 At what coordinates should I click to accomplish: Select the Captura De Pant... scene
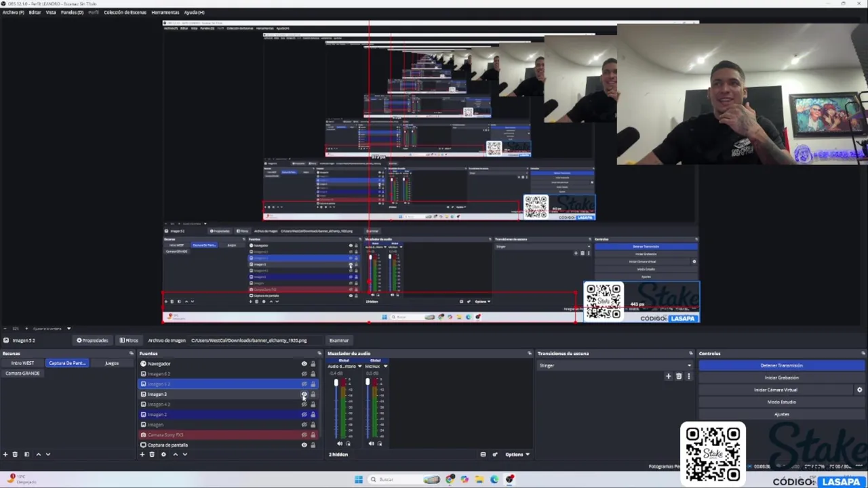67,363
